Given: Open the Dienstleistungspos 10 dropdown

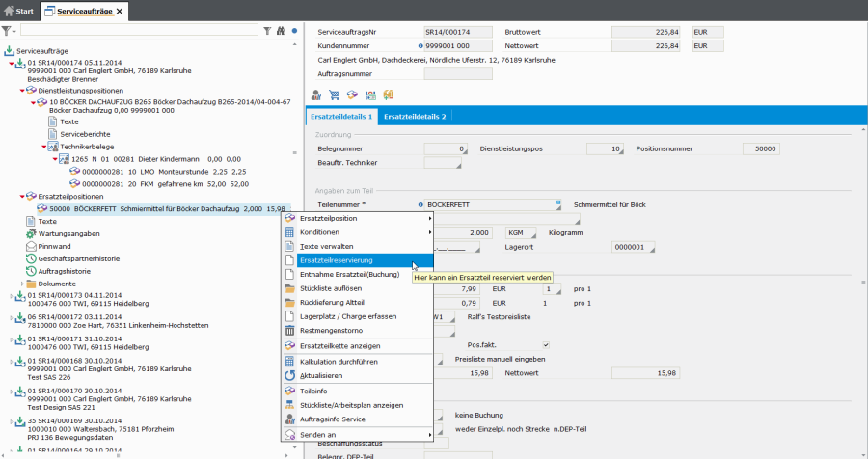Looking at the screenshot, I should [620, 151].
